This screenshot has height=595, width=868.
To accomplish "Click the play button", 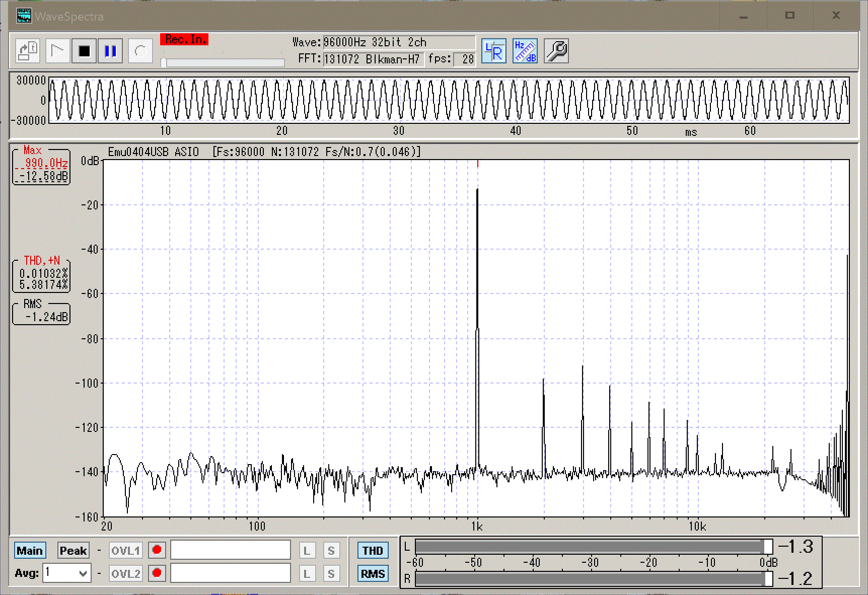I will click(x=57, y=51).
